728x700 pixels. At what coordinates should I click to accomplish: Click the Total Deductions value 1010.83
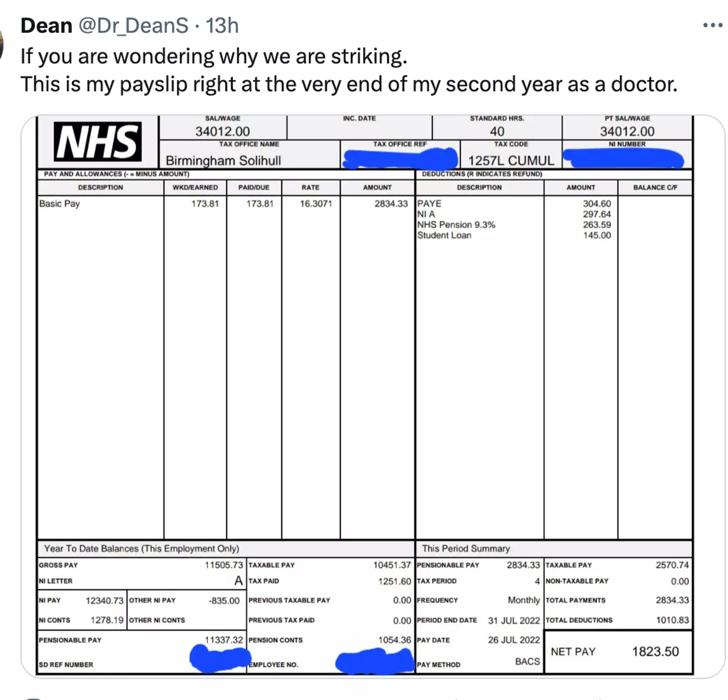click(x=672, y=620)
